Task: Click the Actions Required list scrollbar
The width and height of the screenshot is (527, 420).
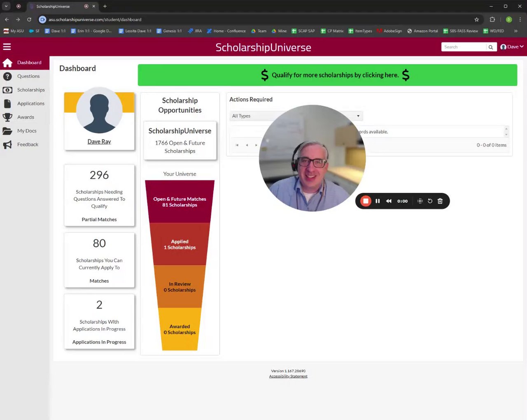Action: tap(506, 132)
